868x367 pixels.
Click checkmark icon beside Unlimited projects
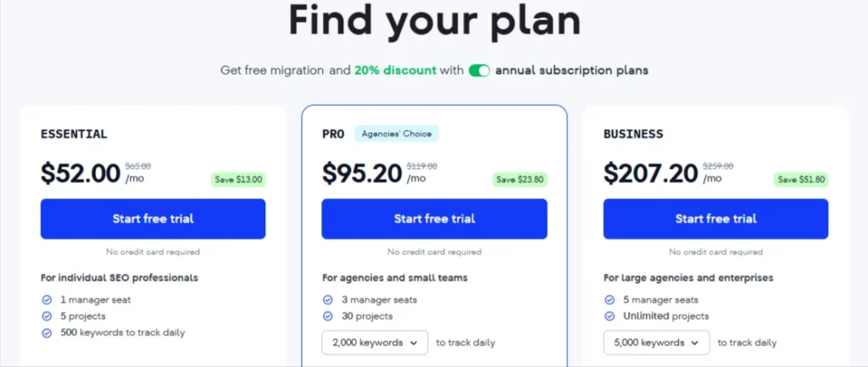pos(609,316)
